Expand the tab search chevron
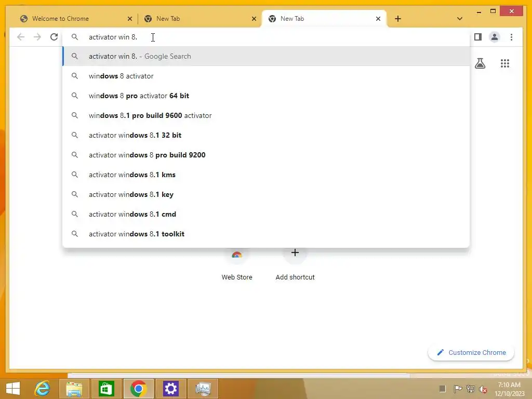 (460, 19)
